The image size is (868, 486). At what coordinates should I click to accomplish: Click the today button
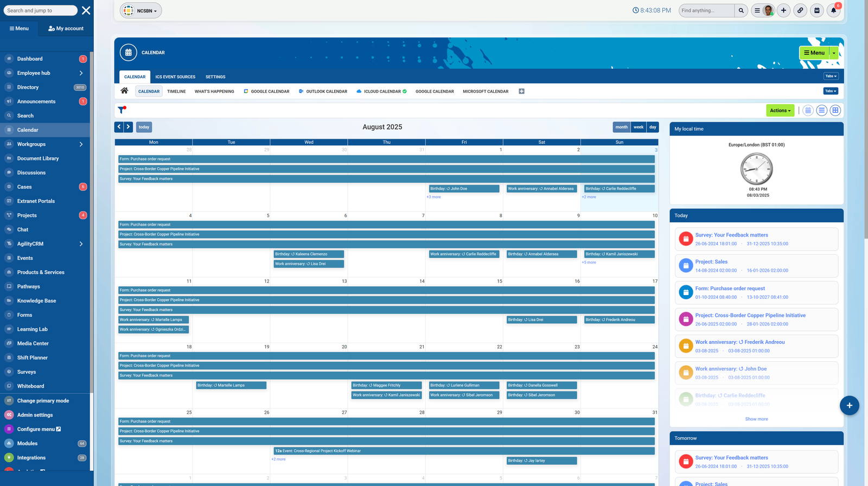(144, 127)
